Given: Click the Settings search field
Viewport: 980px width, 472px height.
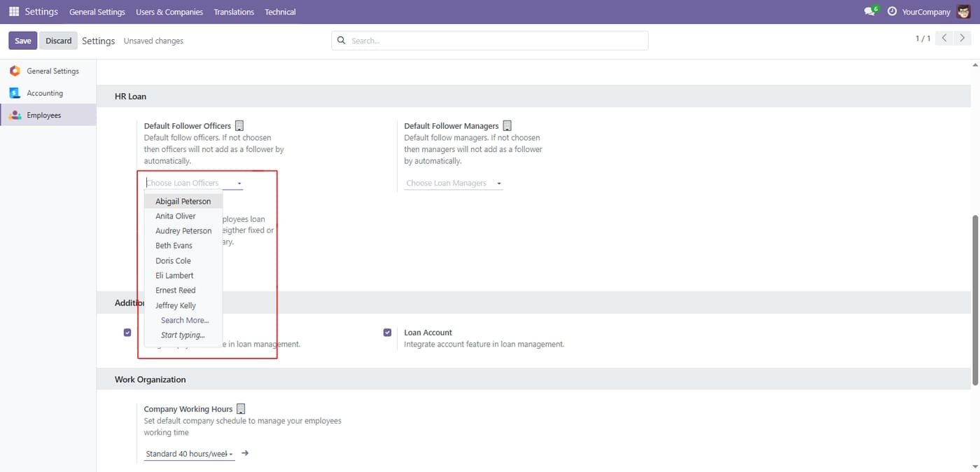Looking at the screenshot, I should [490, 41].
